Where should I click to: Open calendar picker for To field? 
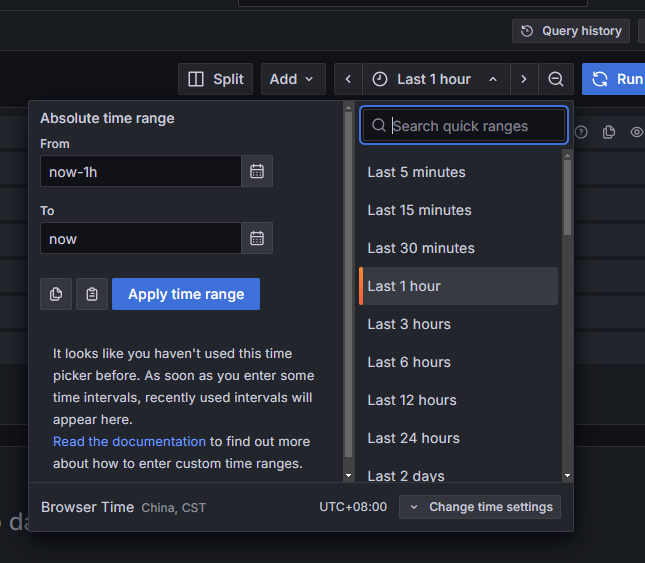coord(257,238)
